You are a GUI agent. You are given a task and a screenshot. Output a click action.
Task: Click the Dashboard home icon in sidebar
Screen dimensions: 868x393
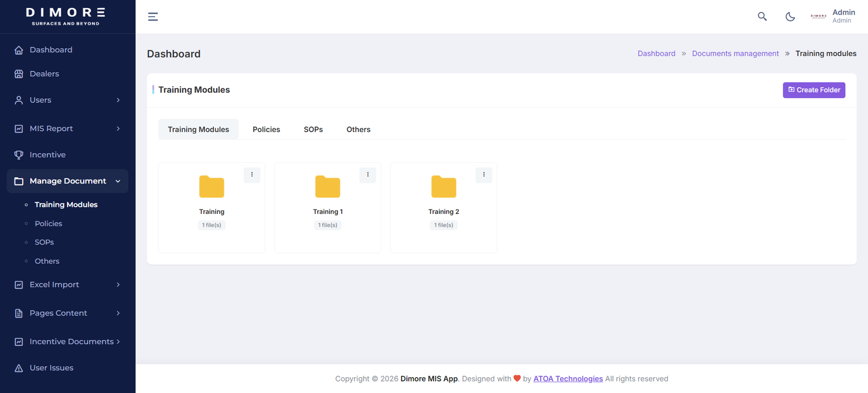[x=19, y=50]
